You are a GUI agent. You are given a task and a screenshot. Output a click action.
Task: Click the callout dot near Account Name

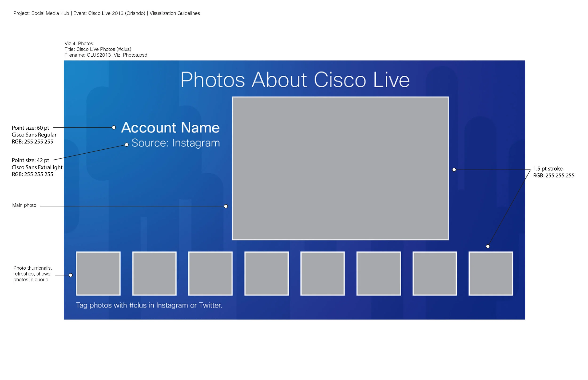coord(114,127)
